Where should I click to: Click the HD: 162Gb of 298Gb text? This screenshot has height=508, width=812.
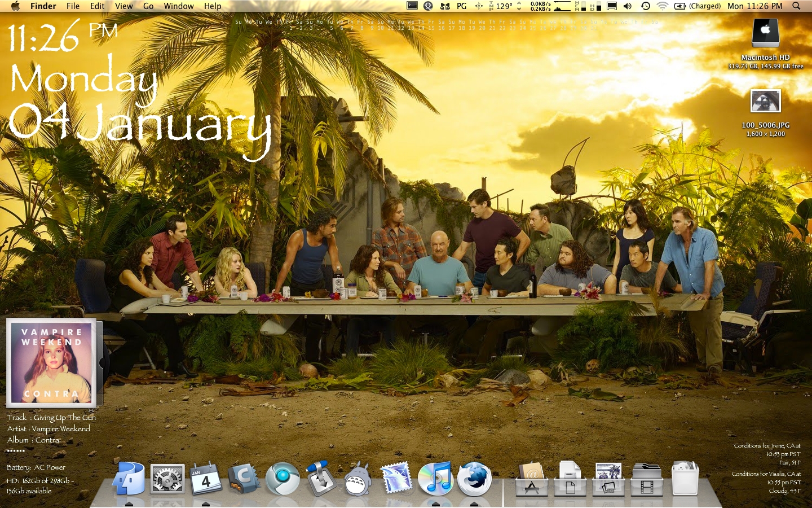pos(38,480)
